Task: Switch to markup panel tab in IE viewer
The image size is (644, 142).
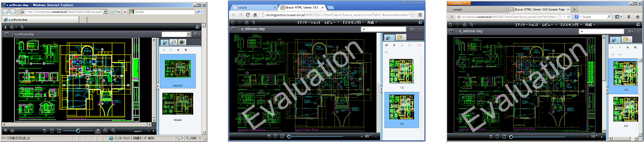Action: pyautogui.click(x=173, y=42)
